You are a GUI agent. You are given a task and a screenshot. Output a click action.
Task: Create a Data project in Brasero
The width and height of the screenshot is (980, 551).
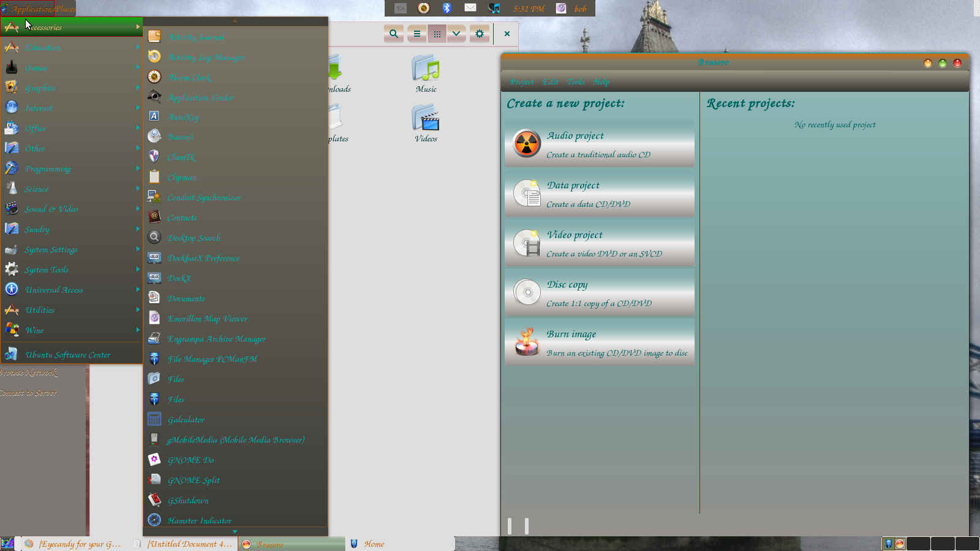coord(600,193)
